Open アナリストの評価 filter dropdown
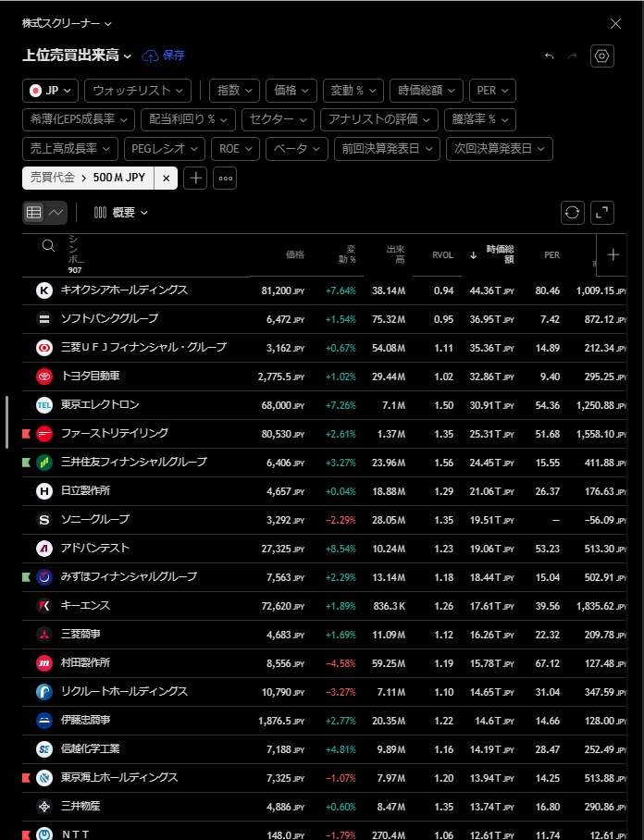The width and height of the screenshot is (644, 840). (379, 119)
